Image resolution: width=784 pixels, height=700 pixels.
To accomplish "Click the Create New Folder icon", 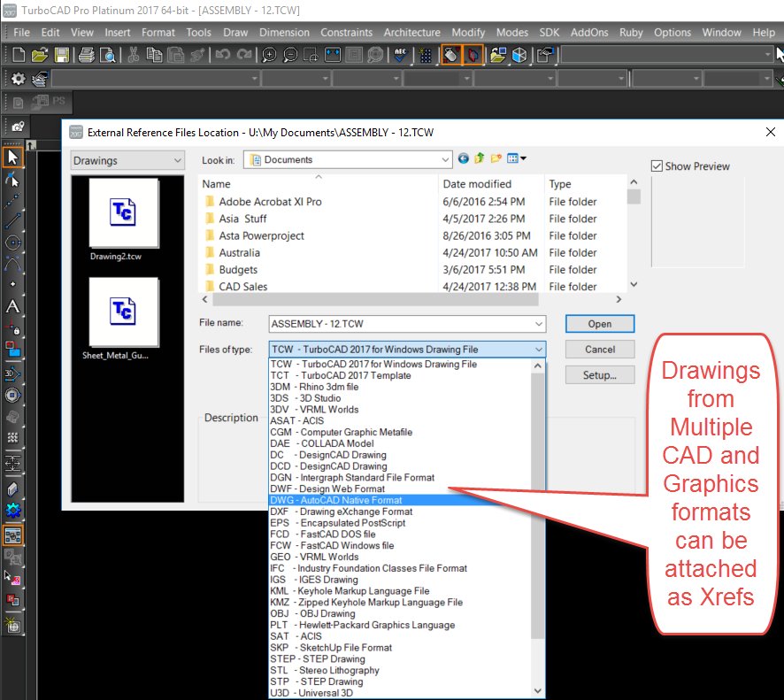I will point(494,158).
